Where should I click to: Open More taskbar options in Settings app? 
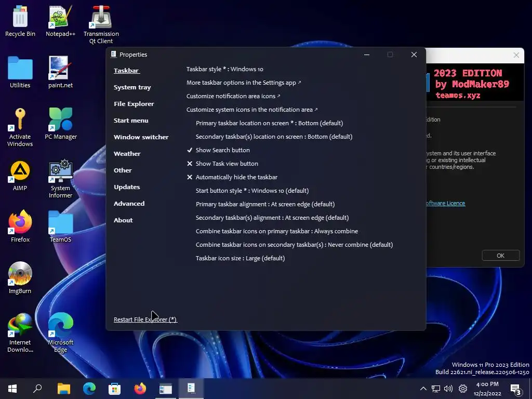(x=244, y=83)
